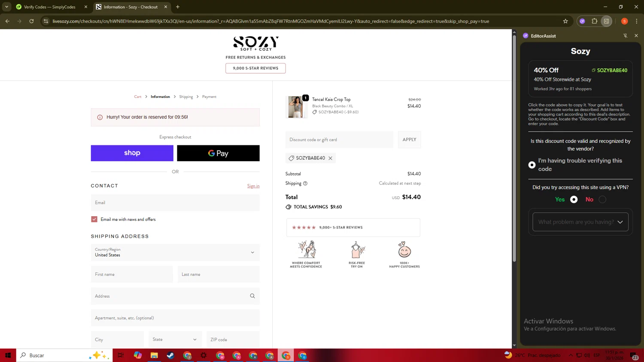Click the Tencel Kaia Crop Top thumbnail

point(296,107)
